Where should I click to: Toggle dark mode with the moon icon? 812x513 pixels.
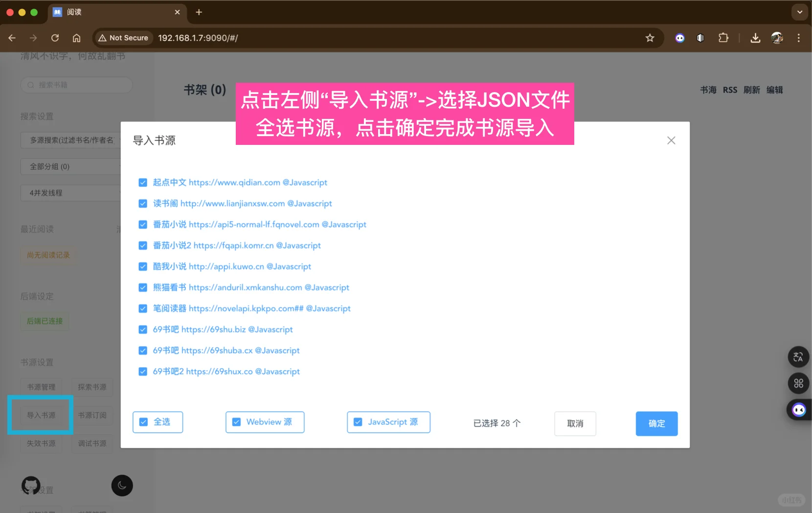click(122, 486)
